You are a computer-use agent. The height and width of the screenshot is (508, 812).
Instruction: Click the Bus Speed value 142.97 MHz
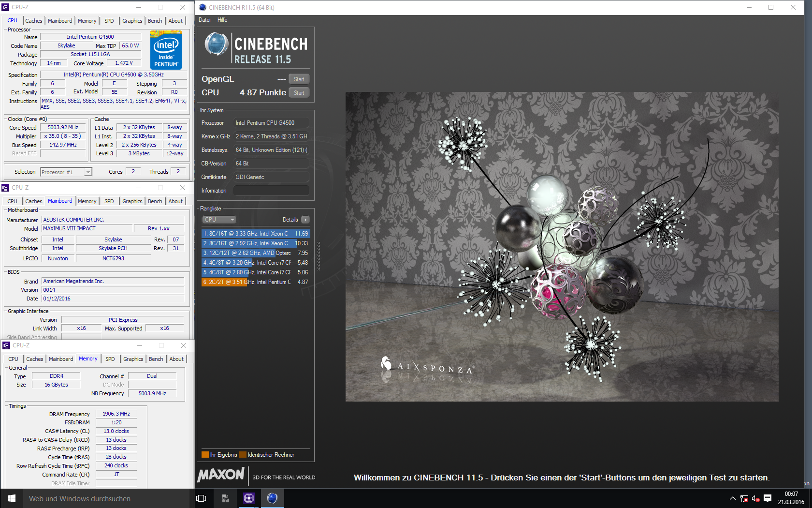coord(63,145)
